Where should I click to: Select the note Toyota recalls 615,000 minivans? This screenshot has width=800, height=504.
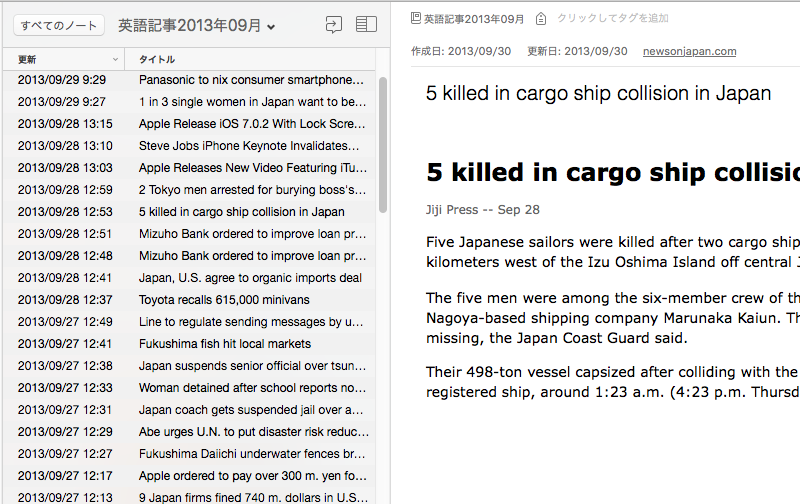point(189,300)
